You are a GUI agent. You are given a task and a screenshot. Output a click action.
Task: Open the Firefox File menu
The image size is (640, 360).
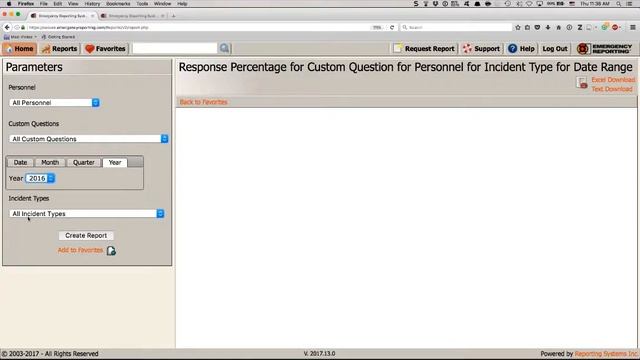click(44, 4)
